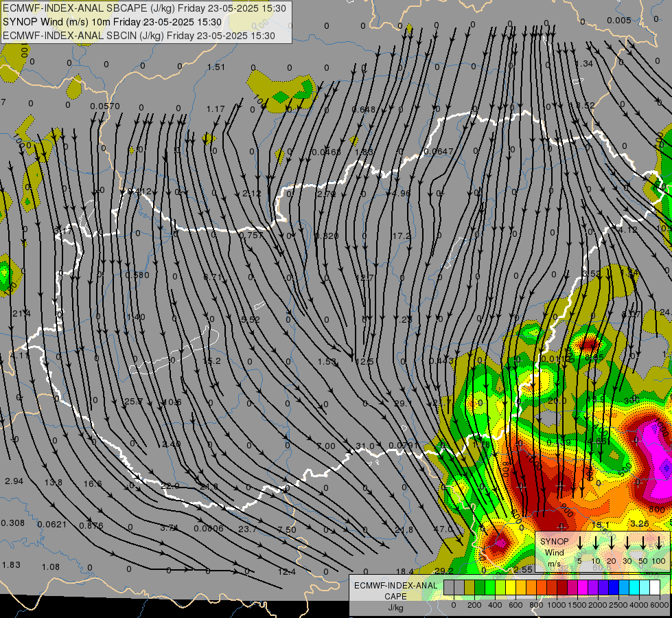This screenshot has width=672, height=618.
Task: Pick the white swatch ending at 6000
Action: [654, 587]
